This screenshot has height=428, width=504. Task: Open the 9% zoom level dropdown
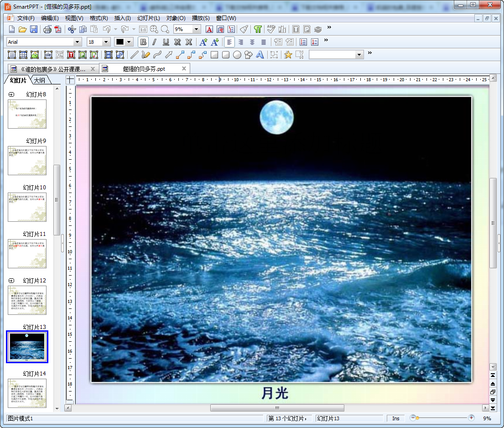197,29
